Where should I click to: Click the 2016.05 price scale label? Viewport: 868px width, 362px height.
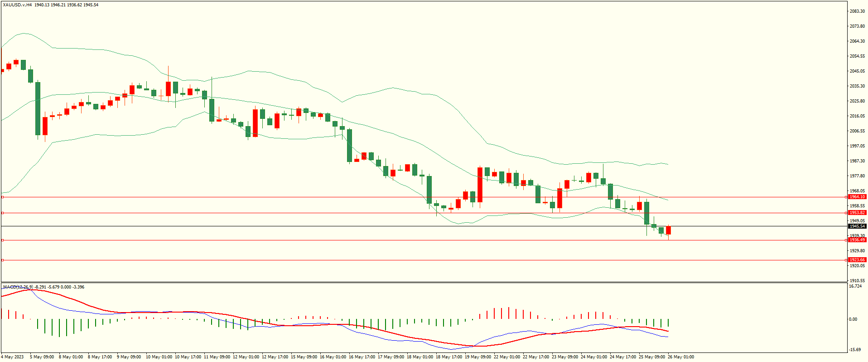(857, 116)
